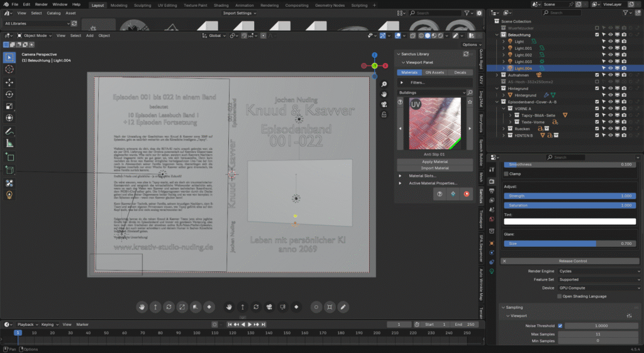The image size is (644, 353).
Task: Open the asset browser settings gear
Action: [479, 13]
